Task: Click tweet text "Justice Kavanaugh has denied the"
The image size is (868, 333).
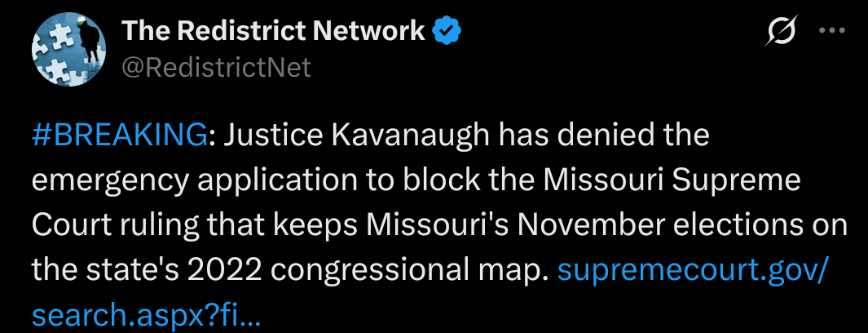Action: click(x=466, y=136)
